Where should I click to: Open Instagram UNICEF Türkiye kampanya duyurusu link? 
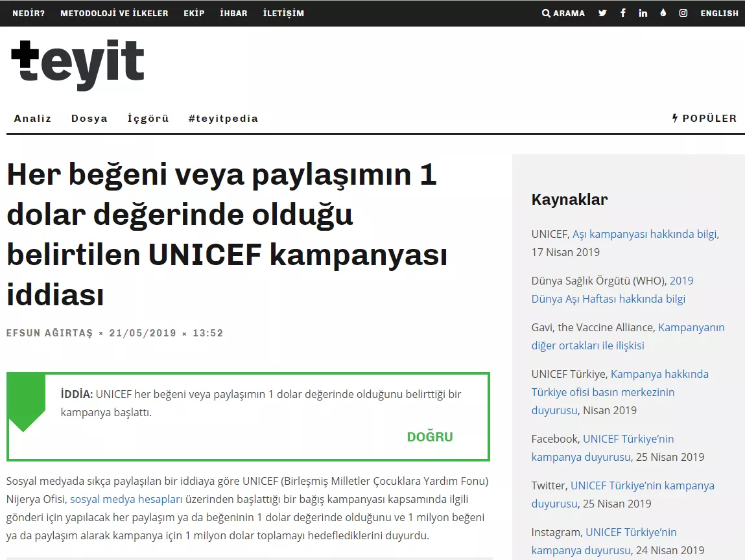(x=604, y=541)
